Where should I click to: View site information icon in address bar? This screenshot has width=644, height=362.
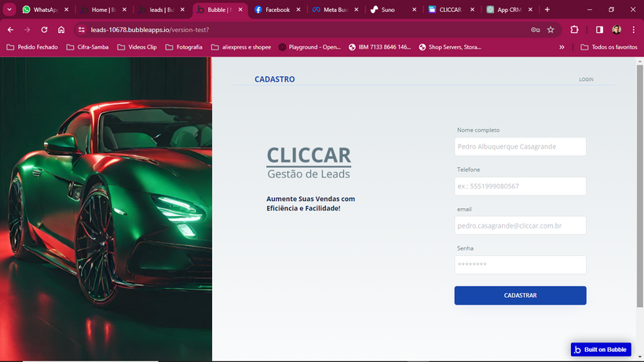(82, 30)
